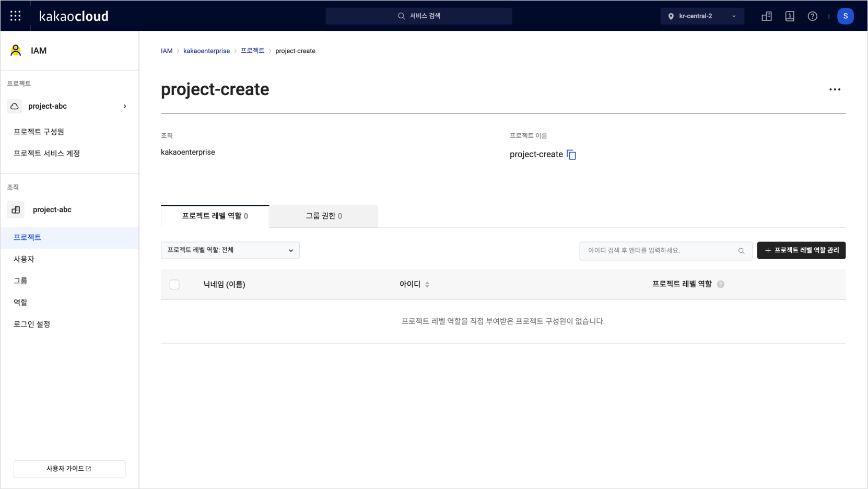This screenshot has height=489, width=868.
Task: Show help tooltip for 프로젝트 레벨 역할 column
Action: [x=721, y=284]
